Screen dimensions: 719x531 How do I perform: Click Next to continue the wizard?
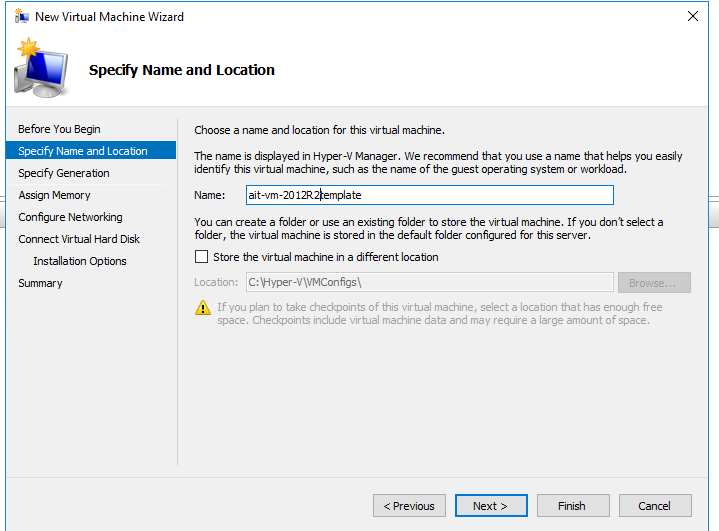tap(491, 506)
